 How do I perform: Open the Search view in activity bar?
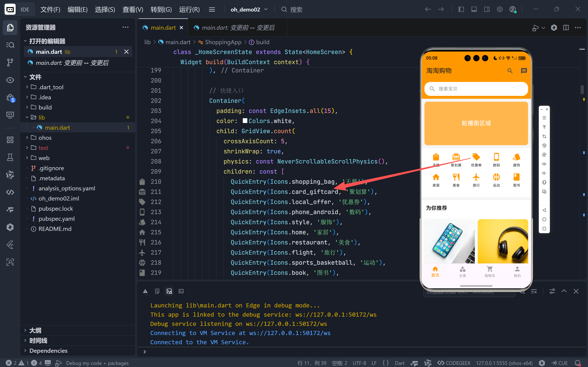click(10, 45)
